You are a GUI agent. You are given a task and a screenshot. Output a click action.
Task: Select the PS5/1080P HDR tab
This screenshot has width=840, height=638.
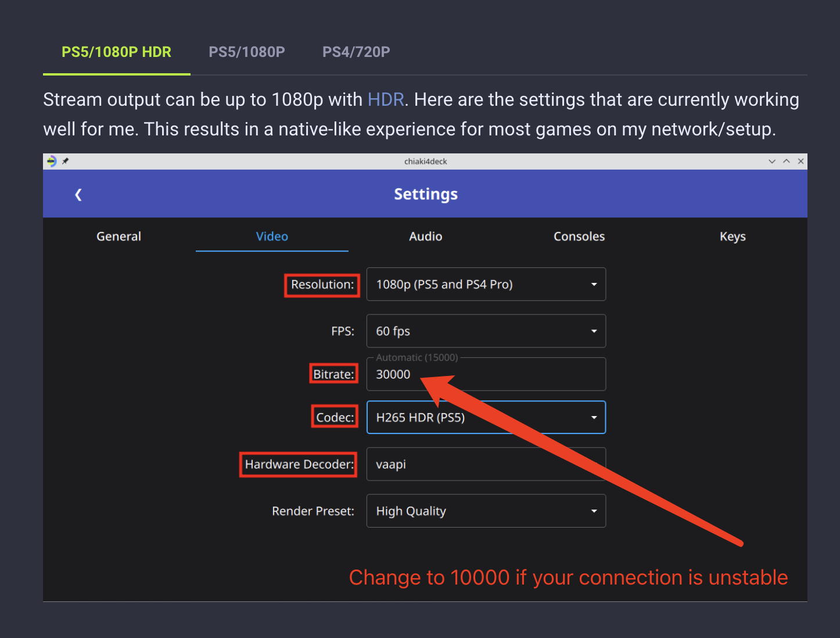pyautogui.click(x=117, y=52)
